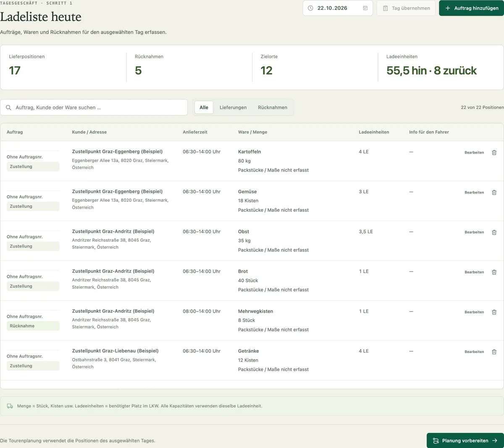This screenshot has width=504, height=448.
Task: Delete the Gemüse row with trash icon
Action: [x=494, y=192]
